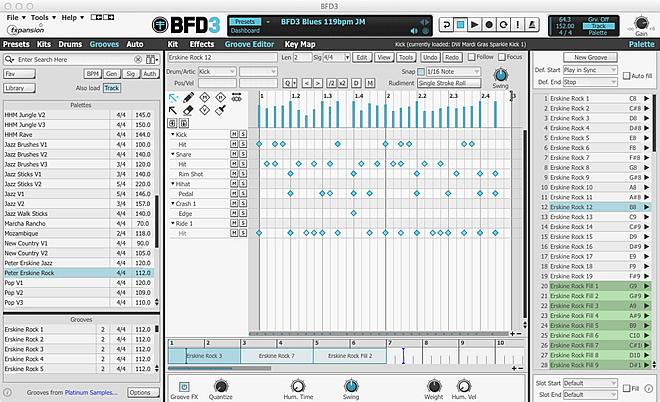
Task: Select Erskine Rock 7 clip in track
Action: 277,356
